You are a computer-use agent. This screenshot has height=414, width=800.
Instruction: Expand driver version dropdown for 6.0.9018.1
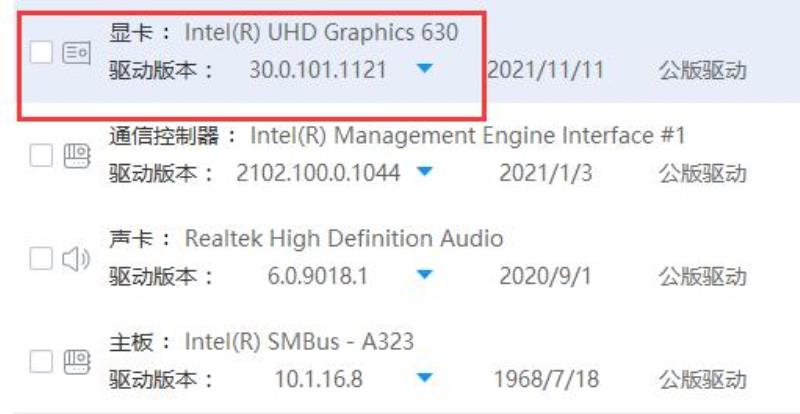pos(424,275)
